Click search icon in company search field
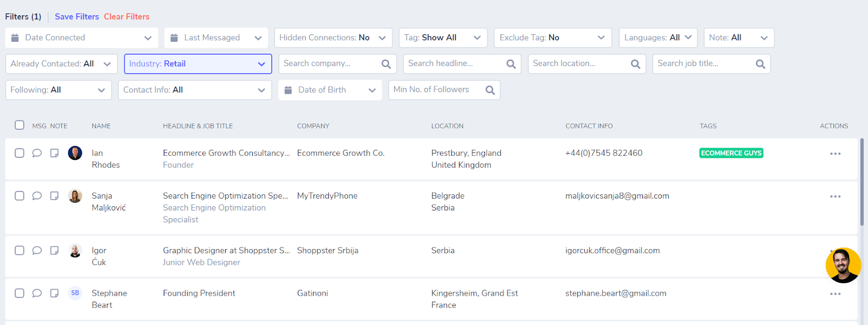This screenshot has height=325, width=868. click(386, 64)
